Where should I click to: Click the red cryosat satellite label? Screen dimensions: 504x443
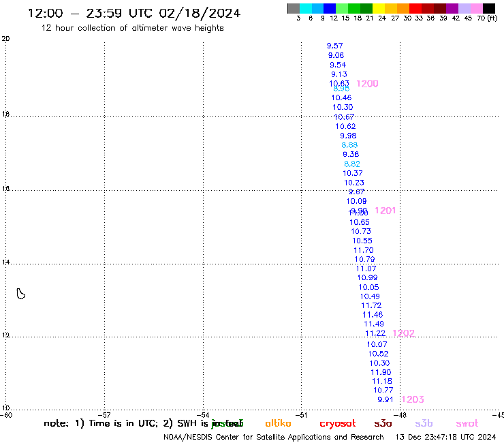[x=338, y=424]
